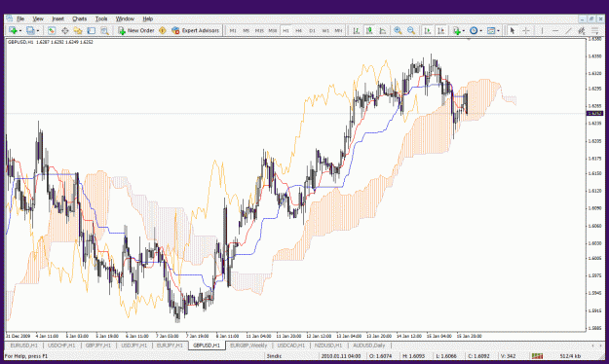The image size is (609, 364).
Task: Switch to the MN timeframe
Action: pos(338,30)
